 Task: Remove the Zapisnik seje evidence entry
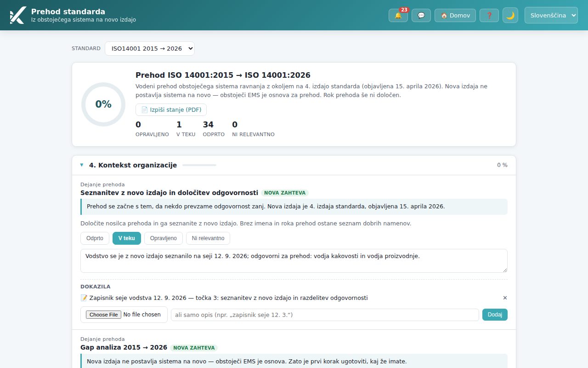(505, 298)
